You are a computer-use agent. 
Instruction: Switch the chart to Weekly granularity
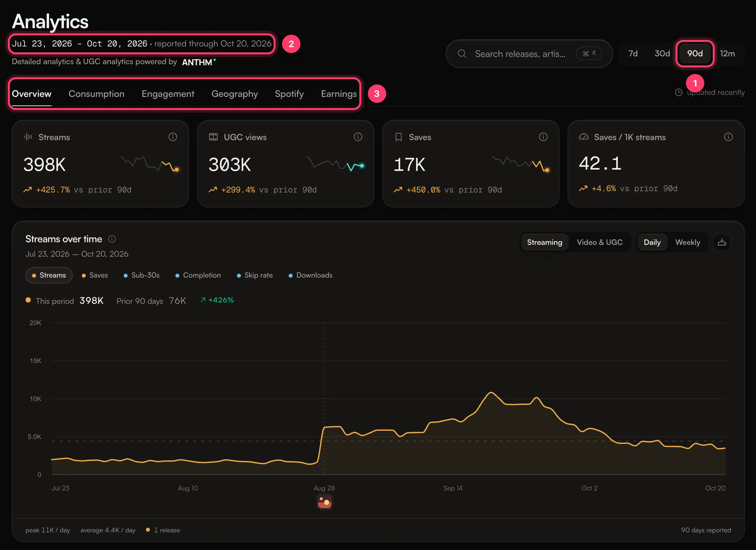tap(687, 242)
